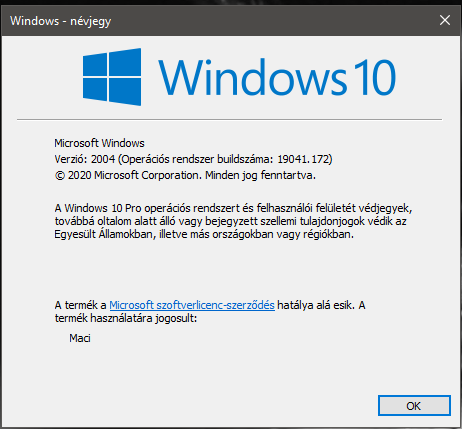Click the Windows logo icon
This screenshot has width=462, height=429.
point(112,77)
